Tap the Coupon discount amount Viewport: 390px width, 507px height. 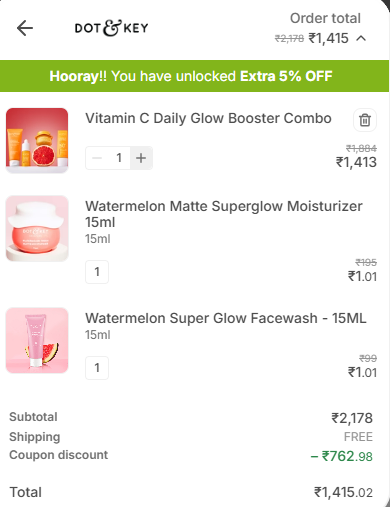[342, 456]
